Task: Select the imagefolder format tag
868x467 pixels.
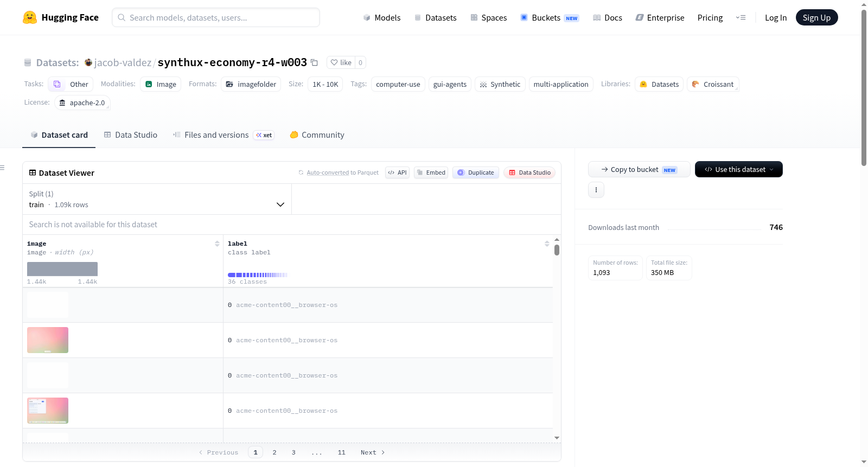Action: click(251, 84)
